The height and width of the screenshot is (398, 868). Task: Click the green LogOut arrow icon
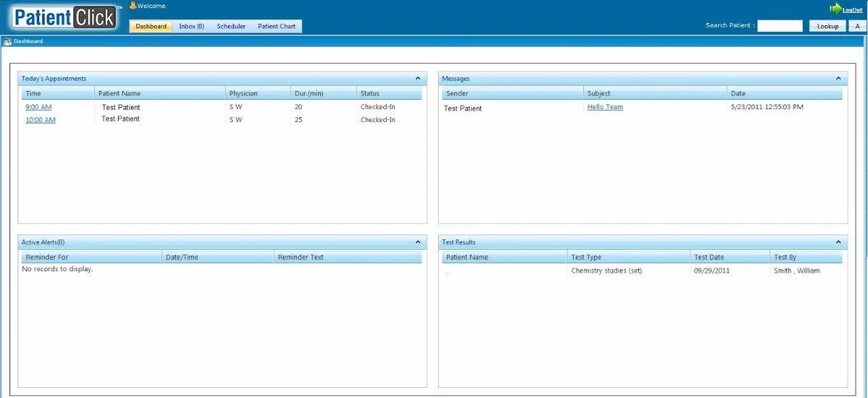[836, 7]
